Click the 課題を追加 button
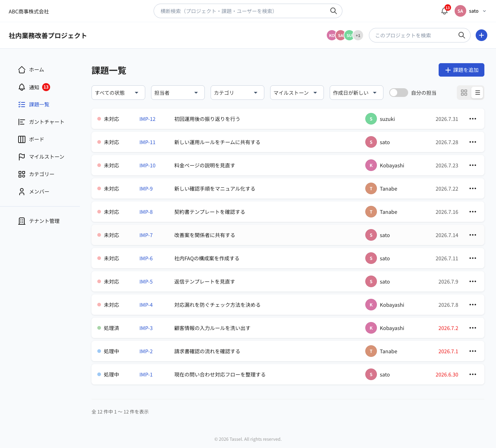Viewport: 496px width, 448px height. pos(462,70)
